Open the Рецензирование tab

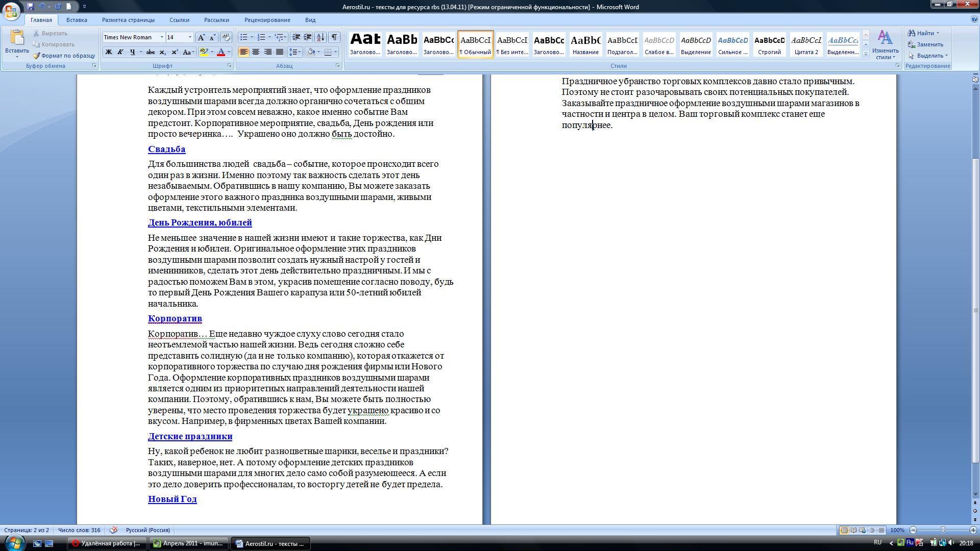267,20
